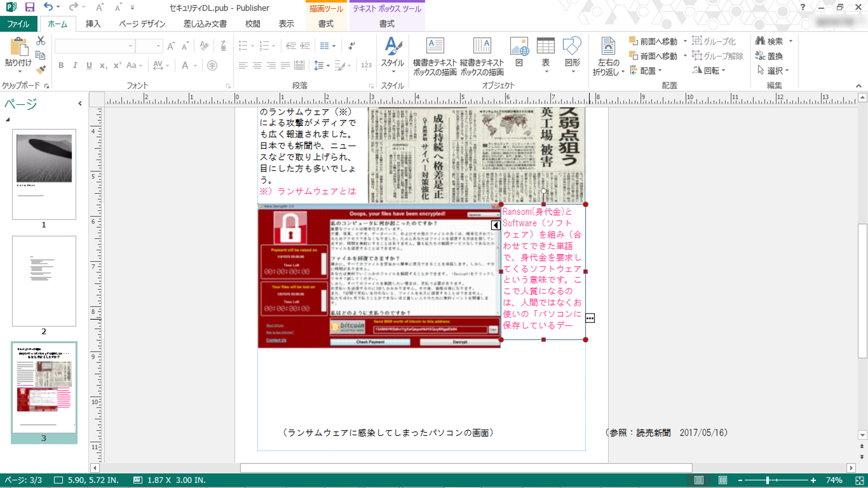868x488 pixels.
Task: Draw a vertical text box (縦書きテキスト)
Action: [x=482, y=56]
